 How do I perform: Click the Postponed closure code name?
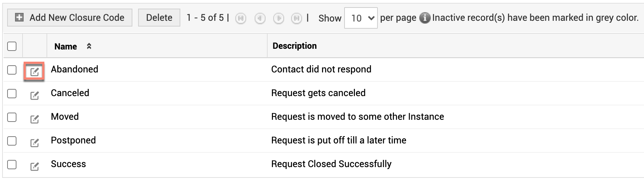coord(73,140)
